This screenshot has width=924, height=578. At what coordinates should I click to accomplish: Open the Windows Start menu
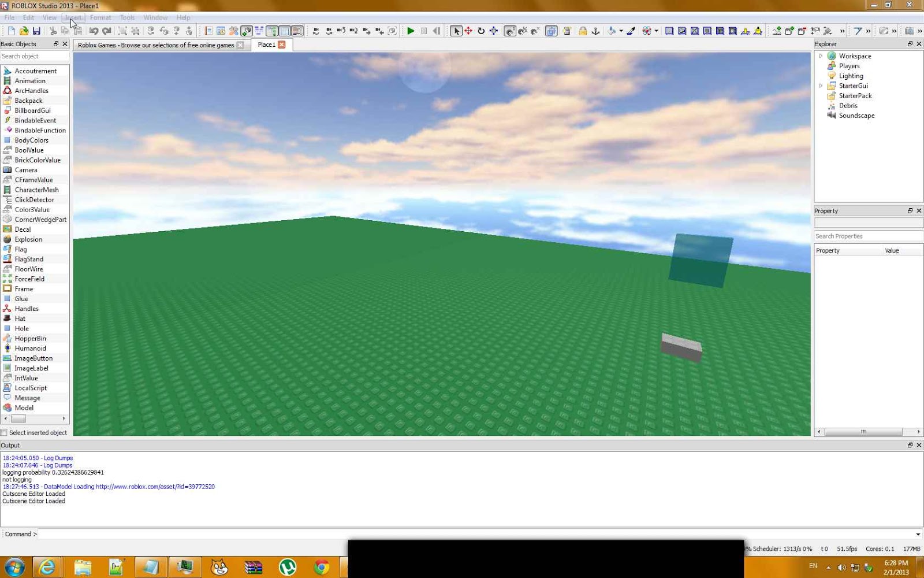pos(14,567)
